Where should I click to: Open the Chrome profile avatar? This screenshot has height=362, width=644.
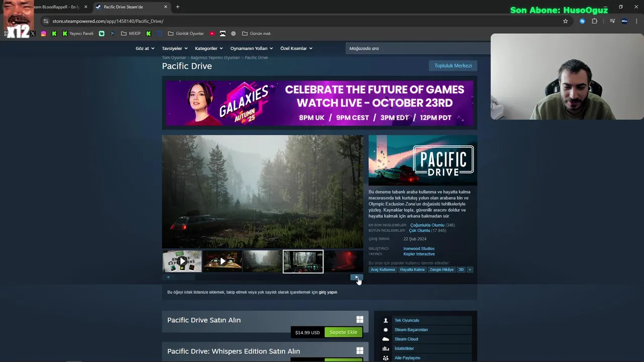(x=624, y=21)
